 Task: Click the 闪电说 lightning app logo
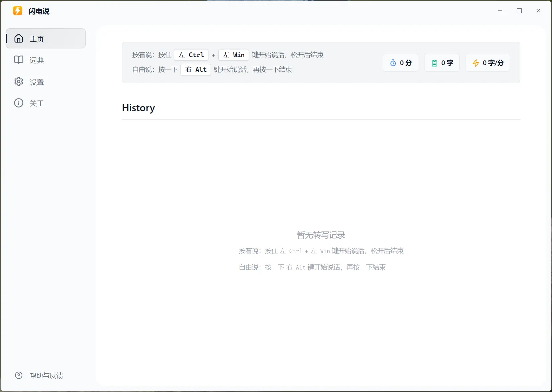18,11
